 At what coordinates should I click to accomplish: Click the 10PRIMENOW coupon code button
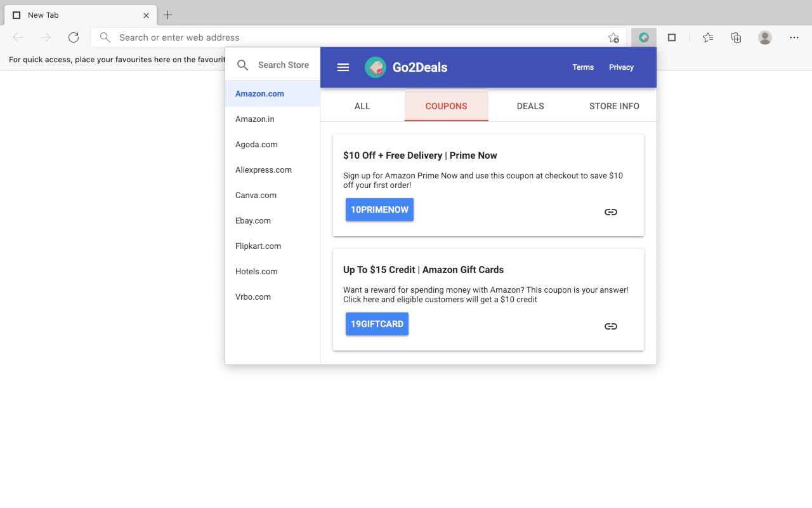[x=379, y=210]
